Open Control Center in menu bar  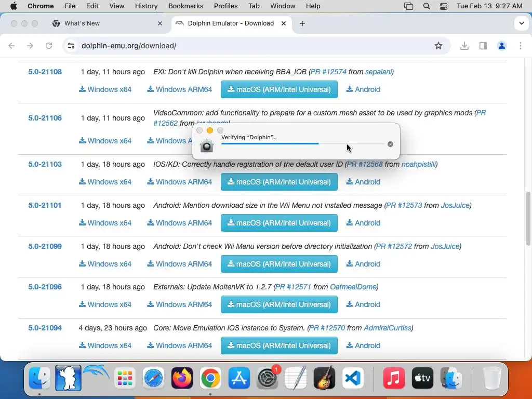(444, 6)
